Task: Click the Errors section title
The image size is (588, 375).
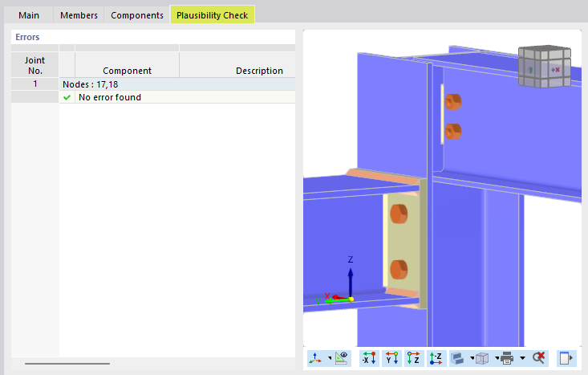Action: [27, 37]
